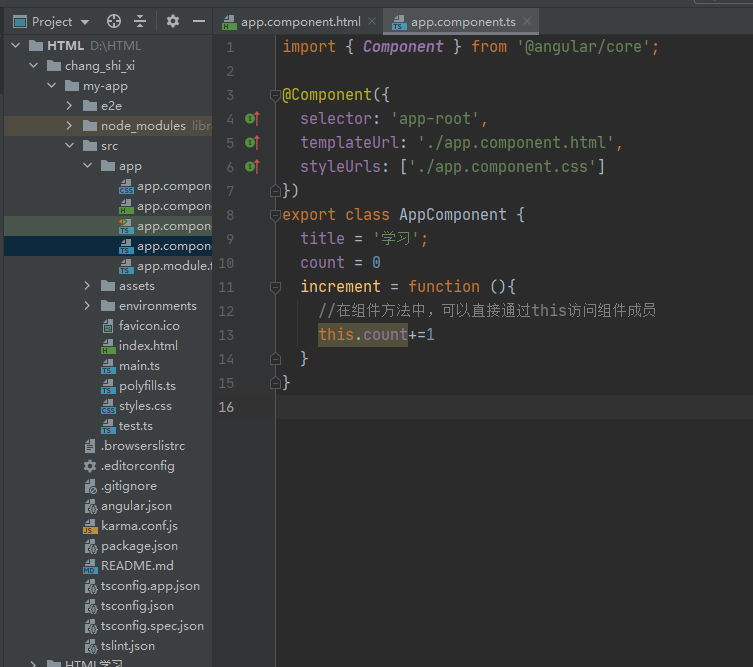Viewport: 753px width, 667px height.
Task: Open test.ts file icon
Action: [x=108, y=426]
